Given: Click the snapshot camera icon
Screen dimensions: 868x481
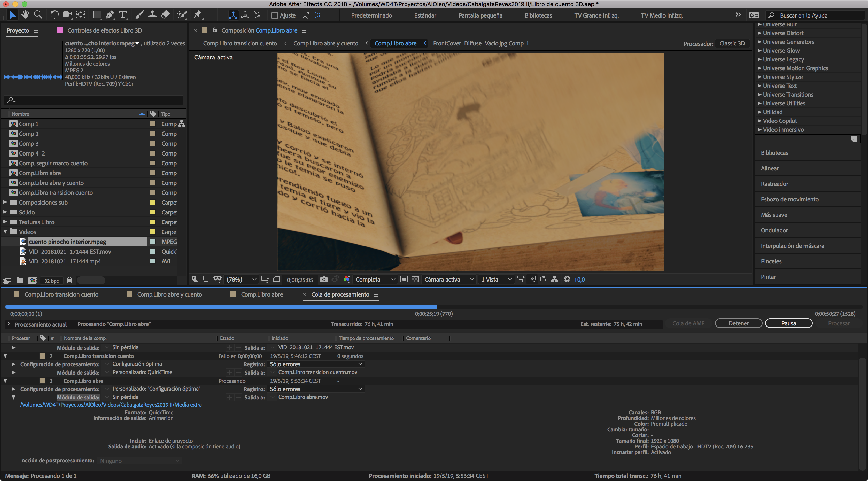Looking at the screenshot, I should 324,279.
